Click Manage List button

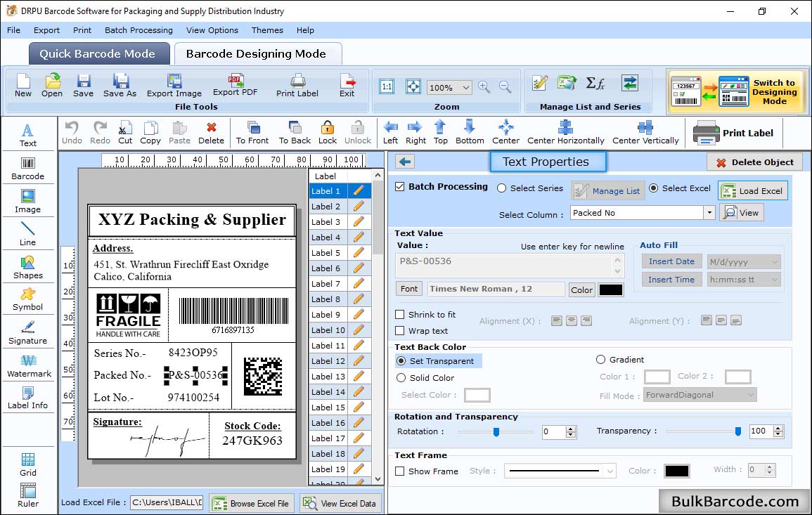608,191
